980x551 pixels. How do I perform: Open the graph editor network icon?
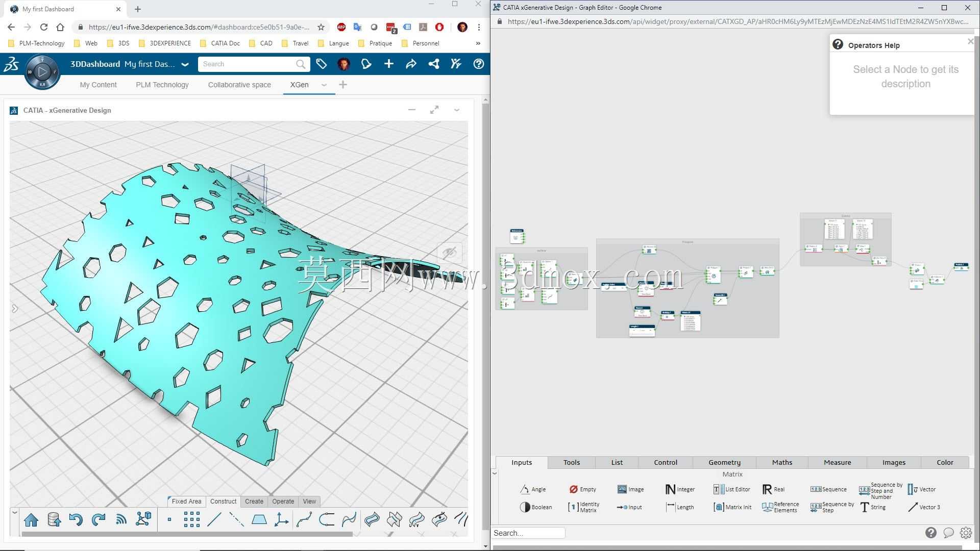(x=143, y=519)
